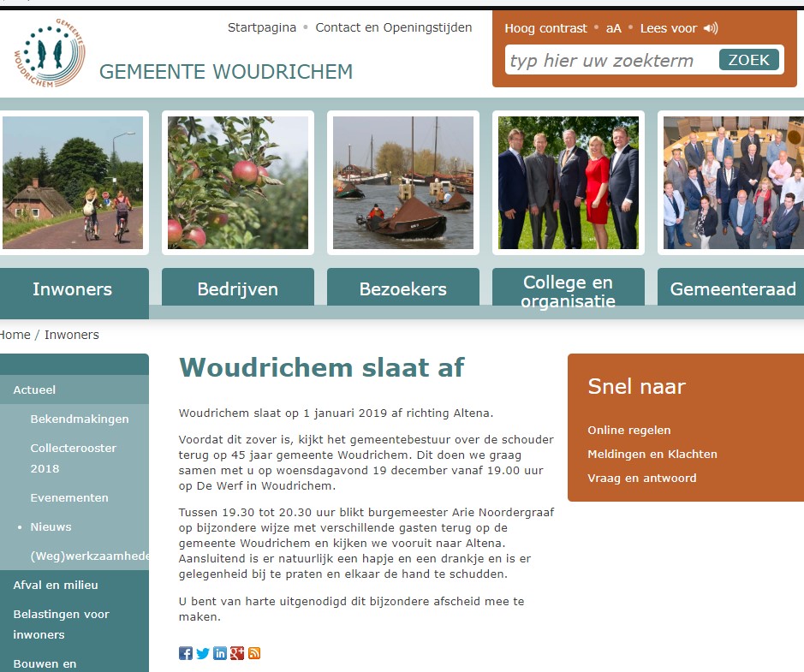Click the Gemeente Woudrichem fish logo
804x672 pixels.
click(49, 53)
